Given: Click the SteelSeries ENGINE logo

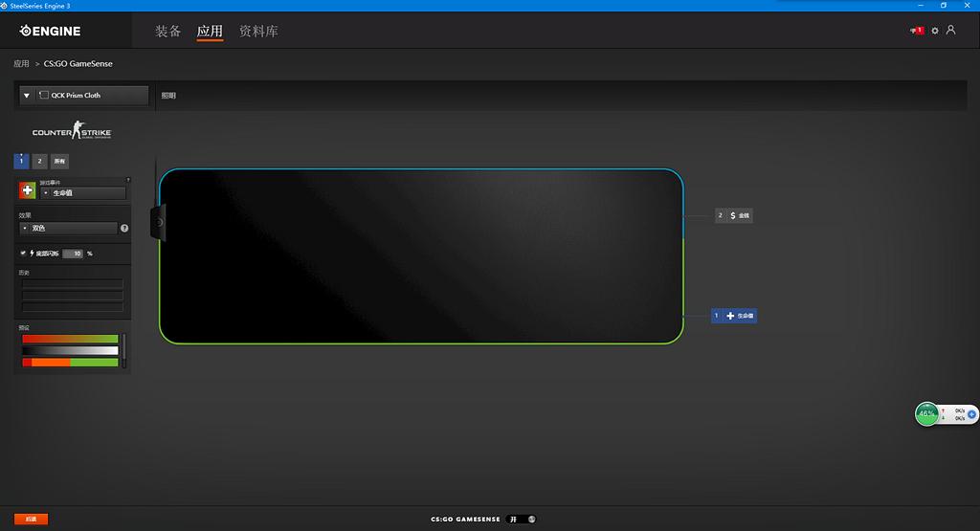Looking at the screenshot, I should [50, 31].
